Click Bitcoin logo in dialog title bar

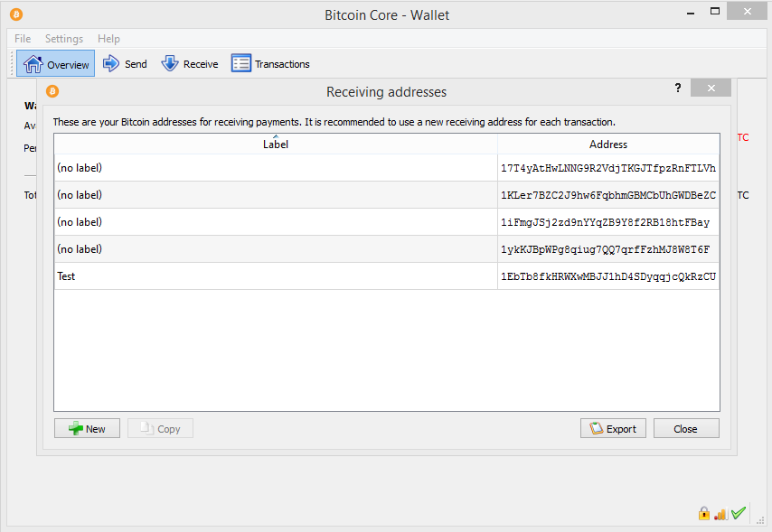coord(52,91)
